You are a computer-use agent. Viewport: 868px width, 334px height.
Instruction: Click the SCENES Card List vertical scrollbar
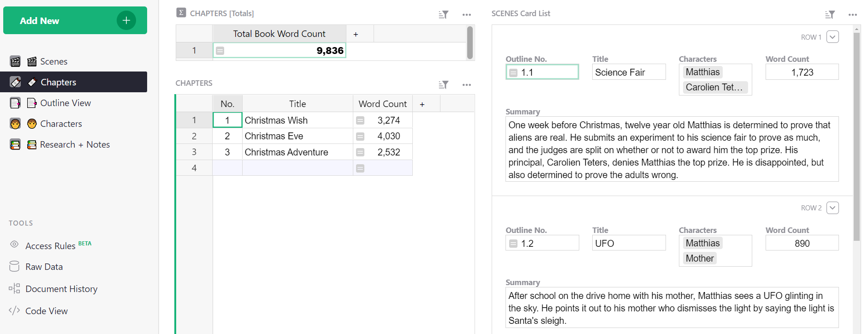point(856,138)
